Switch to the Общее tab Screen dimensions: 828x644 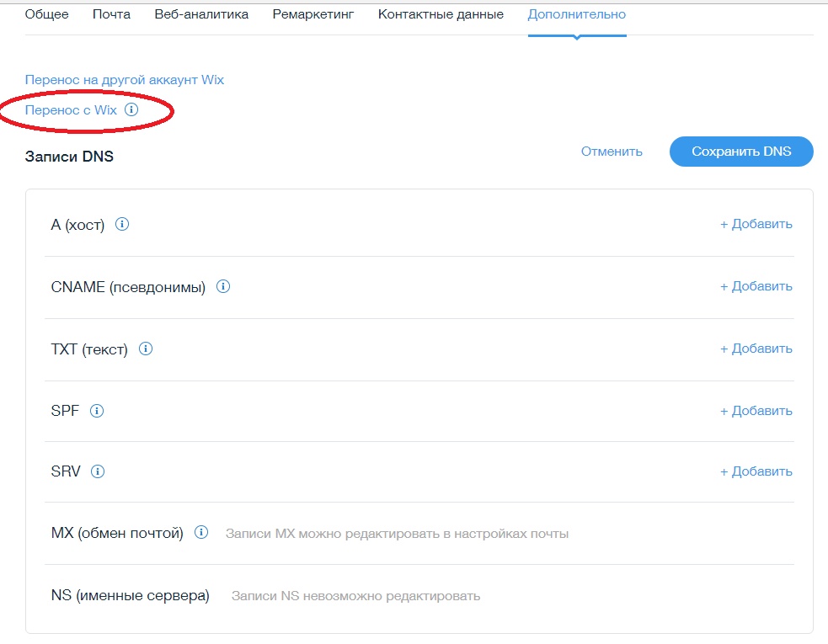pos(47,14)
